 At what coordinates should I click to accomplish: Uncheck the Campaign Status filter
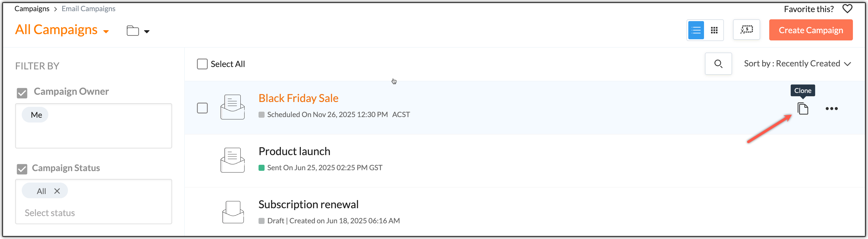click(22, 169)
